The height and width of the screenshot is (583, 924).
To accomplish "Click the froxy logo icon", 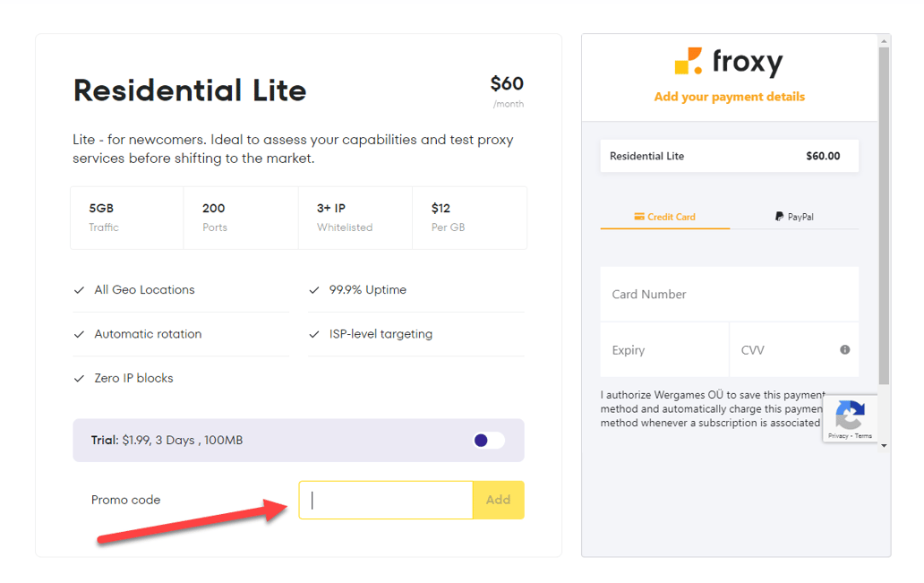I will click(689, 63).
